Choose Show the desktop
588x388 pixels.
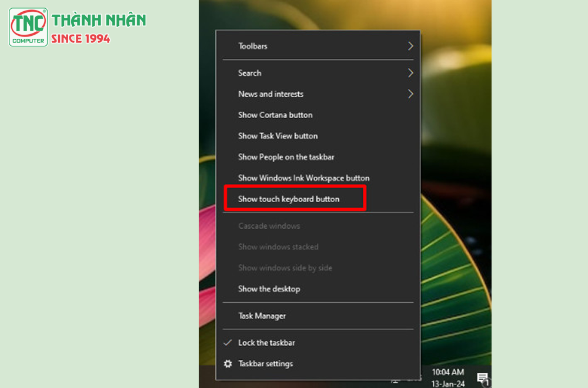coord(318,289)
